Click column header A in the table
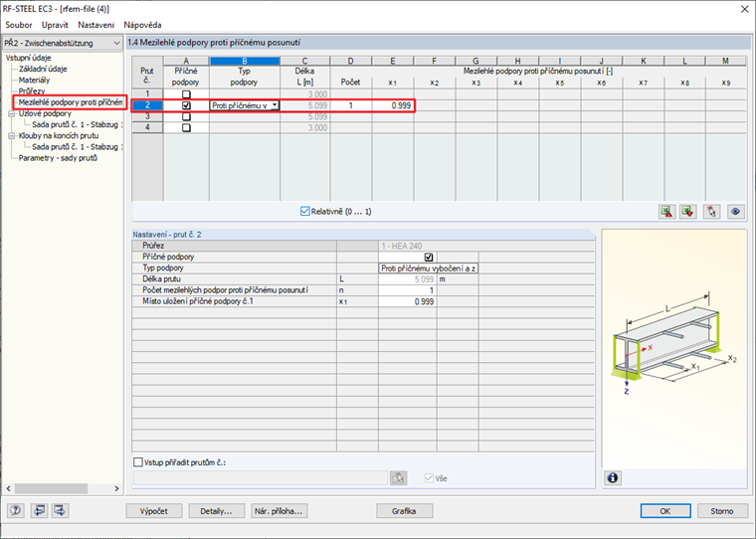 click(x=186, y=61)
